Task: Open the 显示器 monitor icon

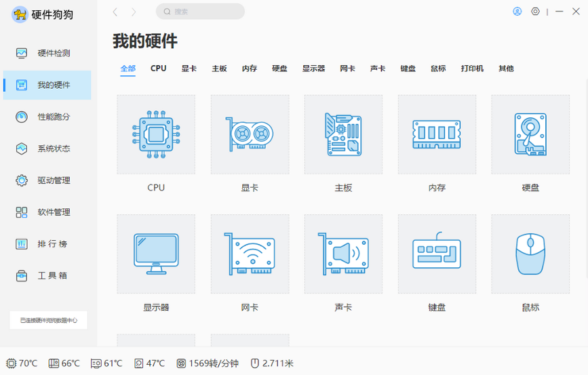Action: [x=156, y=254]
